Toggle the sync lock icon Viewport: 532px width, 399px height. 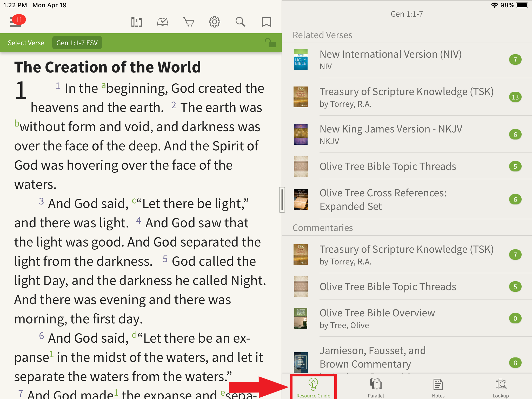click(270, 43)
